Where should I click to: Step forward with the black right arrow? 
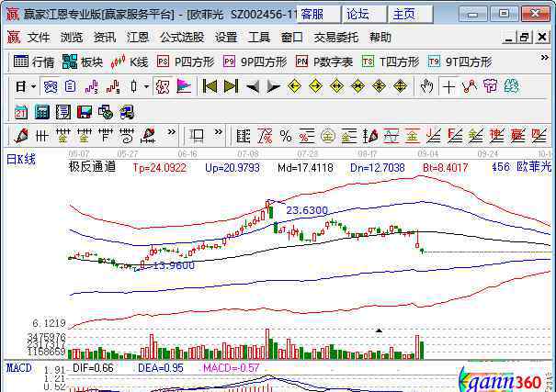click(273, 86)
